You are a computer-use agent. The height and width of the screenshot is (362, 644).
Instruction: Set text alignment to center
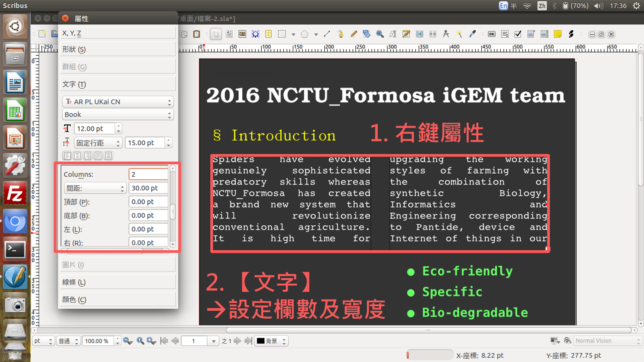pos(78,156)
